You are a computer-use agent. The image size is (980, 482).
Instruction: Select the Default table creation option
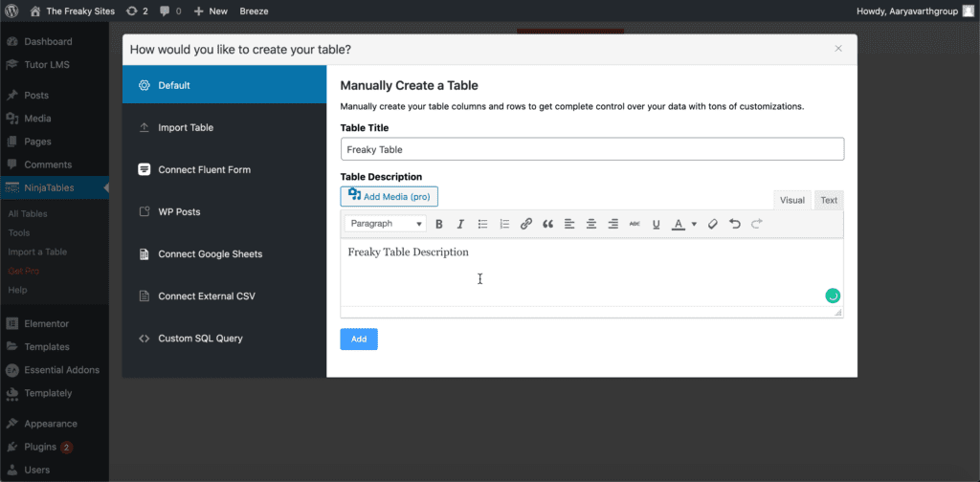pyautogui.click(x=224, y=85)
